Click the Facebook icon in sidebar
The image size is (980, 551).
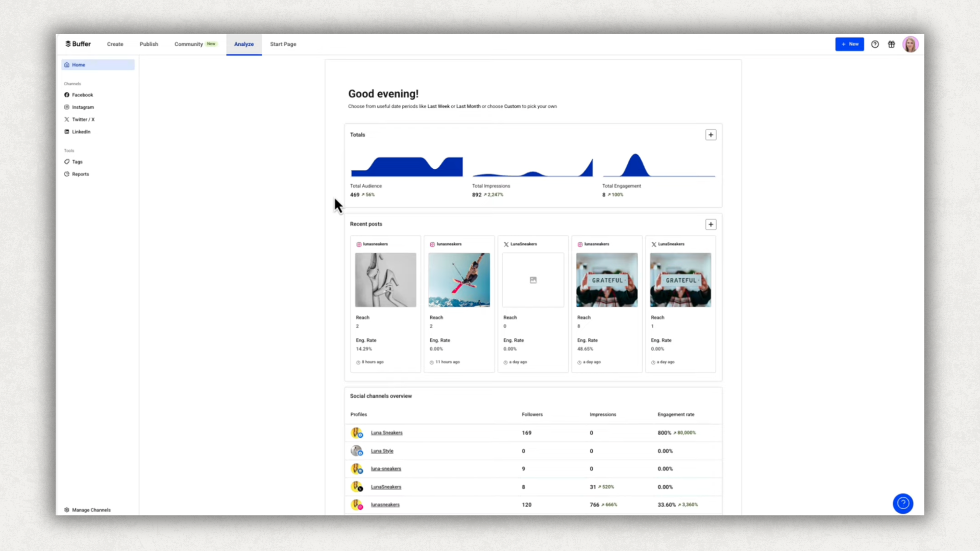point(67,95)
